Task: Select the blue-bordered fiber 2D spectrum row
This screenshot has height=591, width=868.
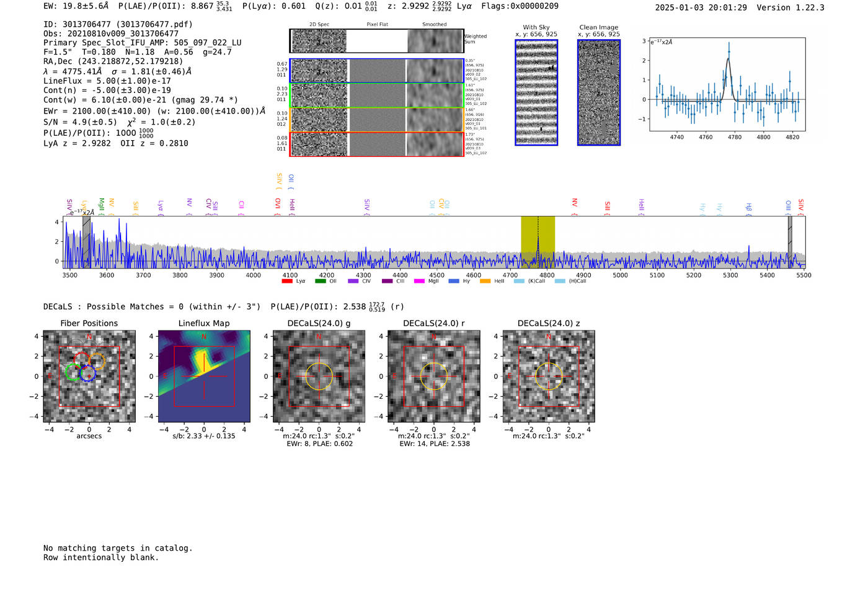Action: (x=376, y=71)
